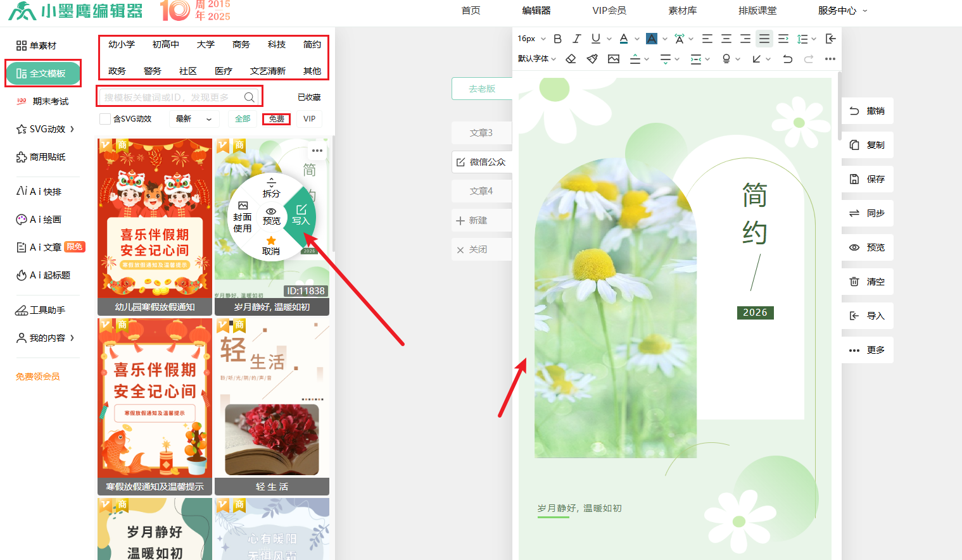
Task: Select the 简约 category
Action: click(x=312, y=44)
